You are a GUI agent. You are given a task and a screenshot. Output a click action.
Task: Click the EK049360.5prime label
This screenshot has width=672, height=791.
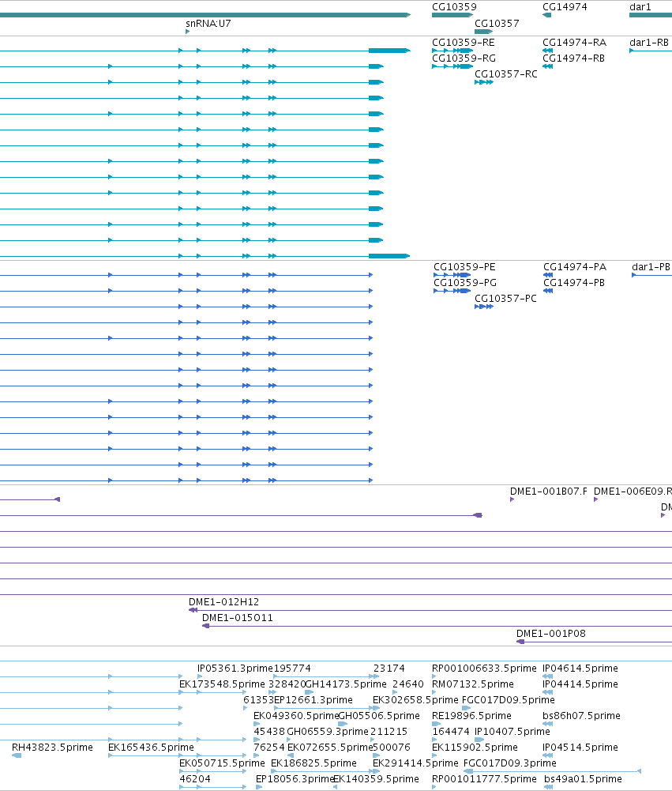[x=296, y=716]
